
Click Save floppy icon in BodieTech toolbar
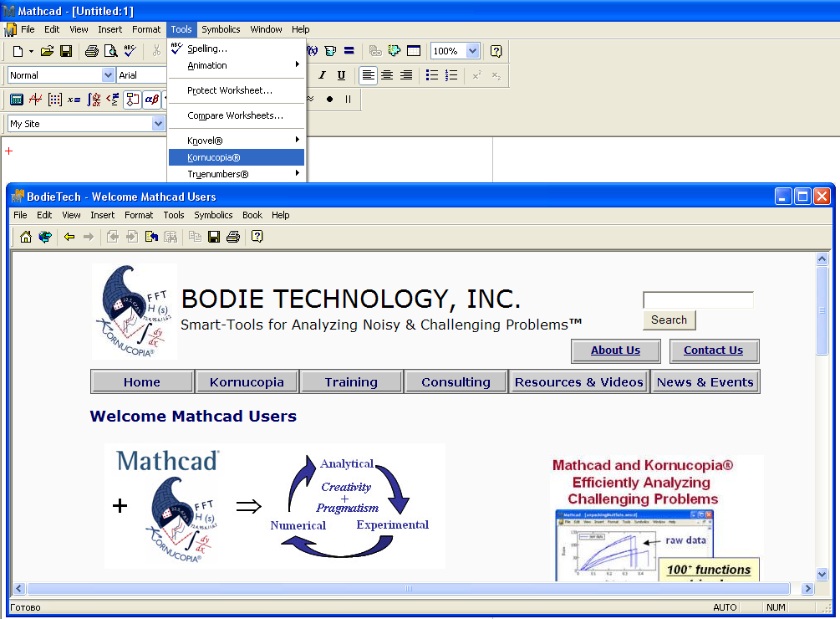(x=214, y=237)
